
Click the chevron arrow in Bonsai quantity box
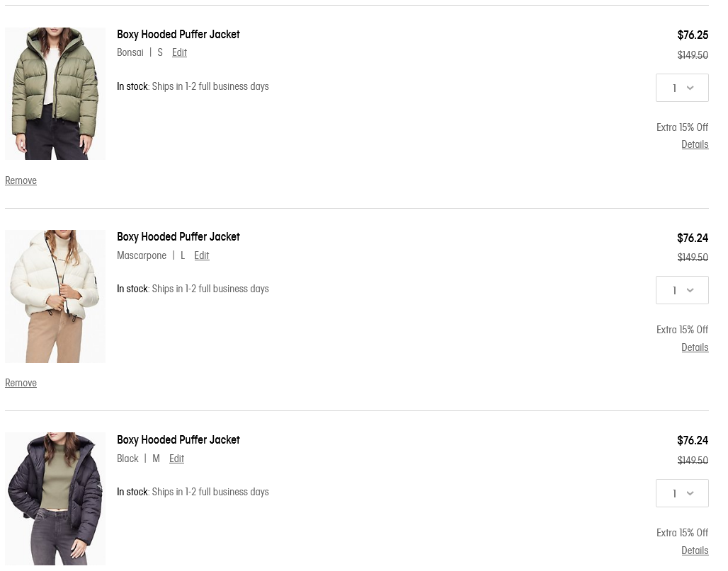690,88
